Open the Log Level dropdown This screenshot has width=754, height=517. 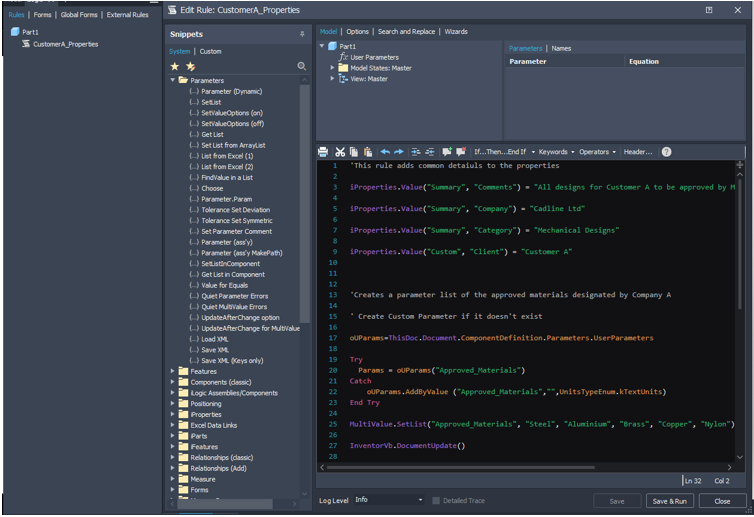tap(389, 500)
